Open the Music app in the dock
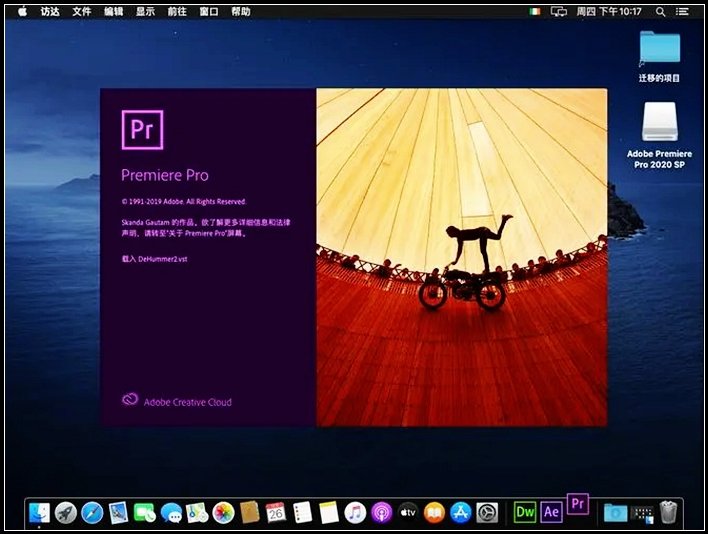Screen dimensions: 708x534 click(x=355, y=513)
